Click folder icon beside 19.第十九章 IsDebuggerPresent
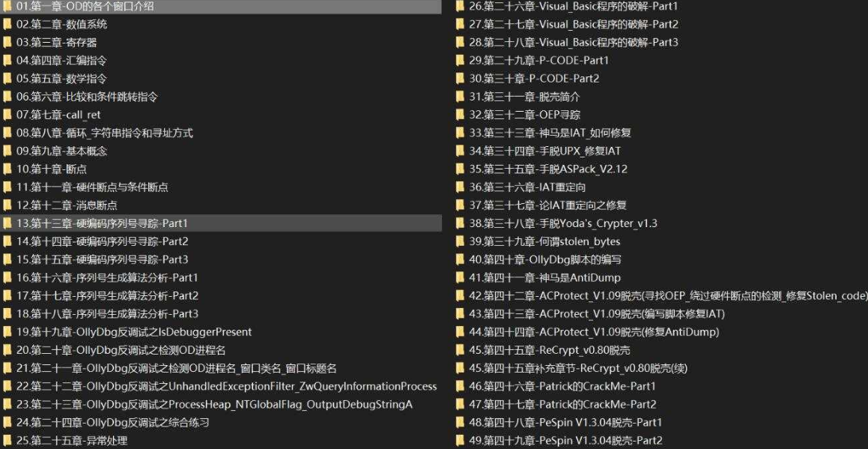This screenshot has width=868, height=449. click(7, 332)
